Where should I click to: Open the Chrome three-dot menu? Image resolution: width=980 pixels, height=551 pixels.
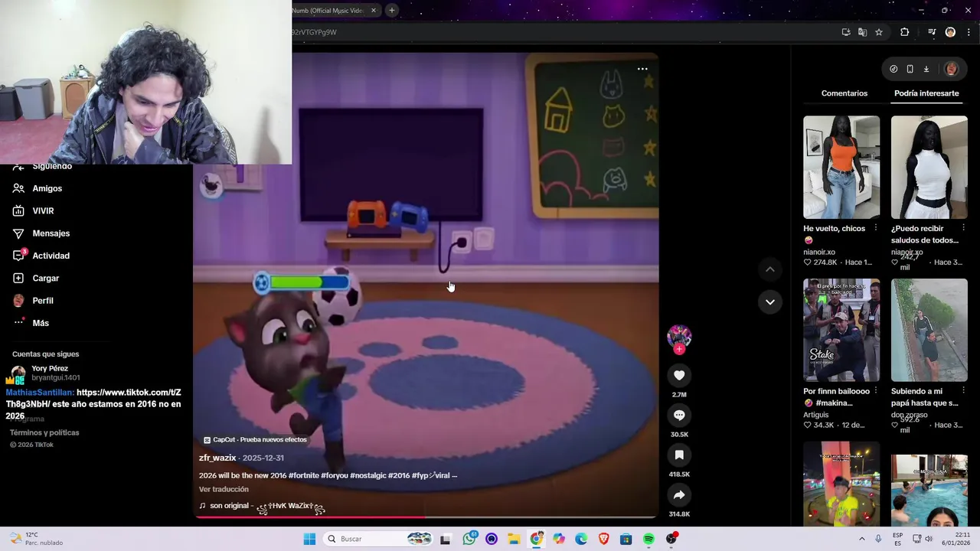(969, 32)
